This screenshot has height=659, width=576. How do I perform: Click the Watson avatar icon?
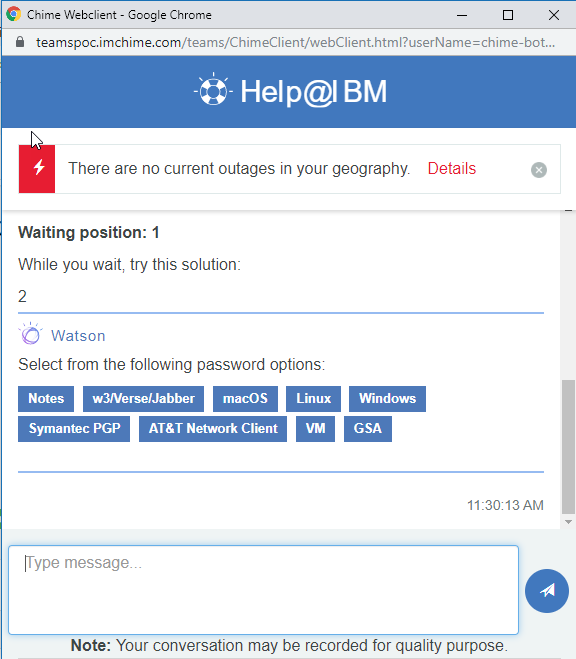pyautogui.click(x=30, y=334)
